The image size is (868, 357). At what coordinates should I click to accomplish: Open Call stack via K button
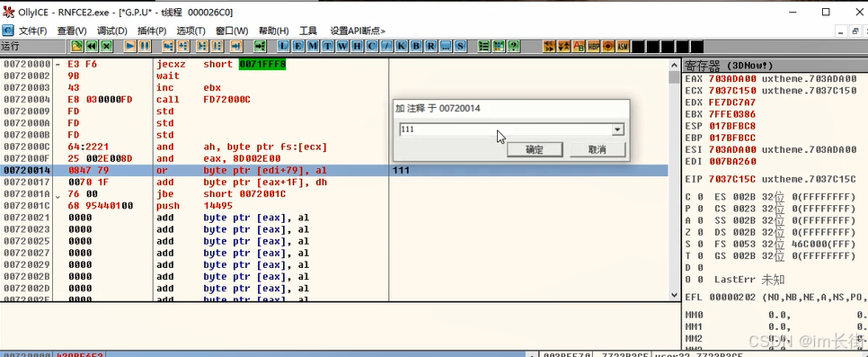[402, 46]
